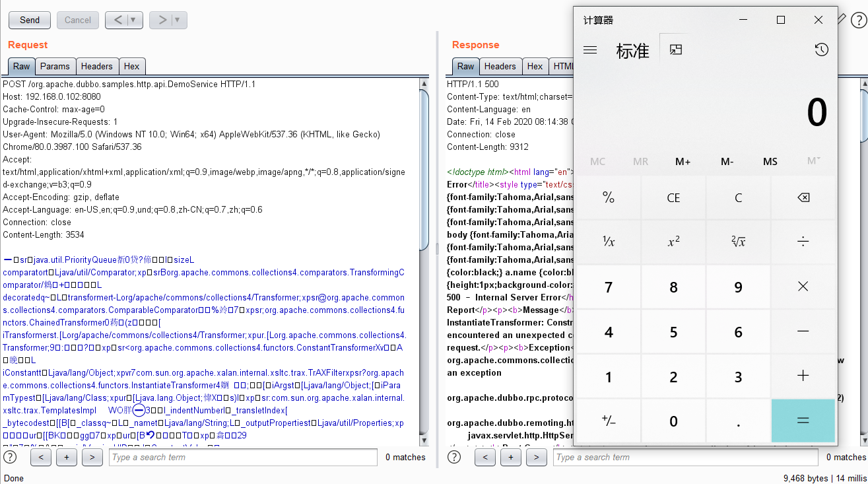Toggle the plus/minus sign button
The image size is (868, 484).
pos(609,421)
